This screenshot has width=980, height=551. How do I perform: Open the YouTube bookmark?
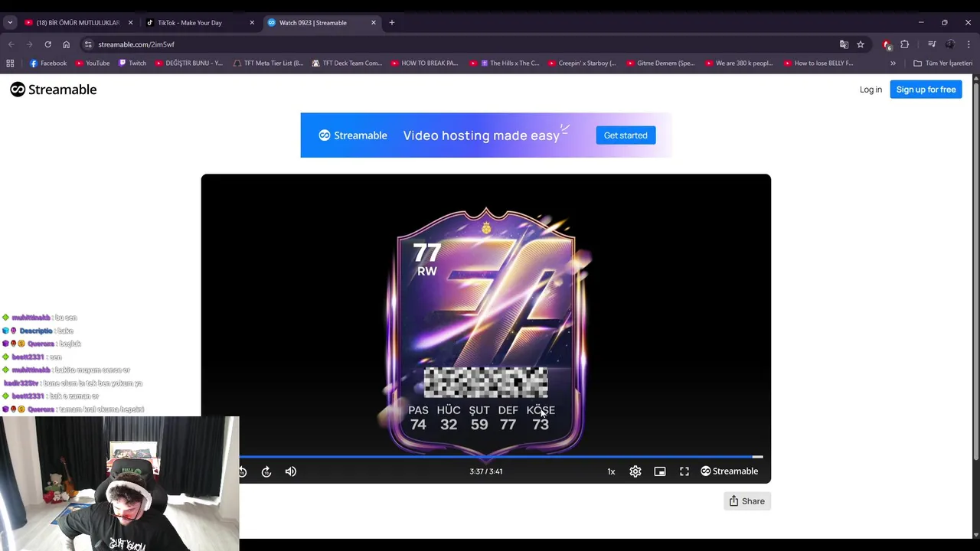pyautogui.click(x=93, y=64)
